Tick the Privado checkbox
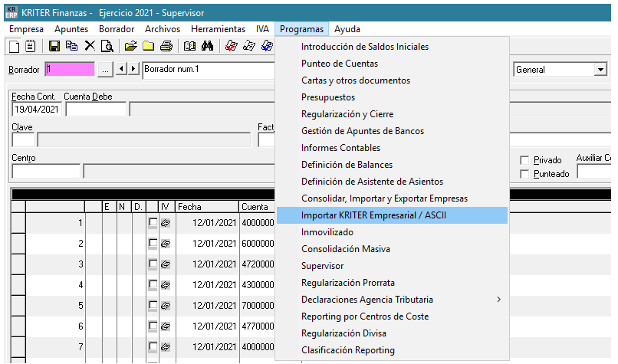This screenshot has height=364, width=618. tap(524, 160)
